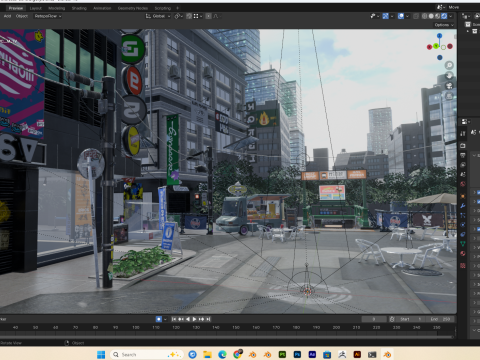Open the snapping options dropdown
This screenshot has width=480, height=360.
[x=198, y=16]
